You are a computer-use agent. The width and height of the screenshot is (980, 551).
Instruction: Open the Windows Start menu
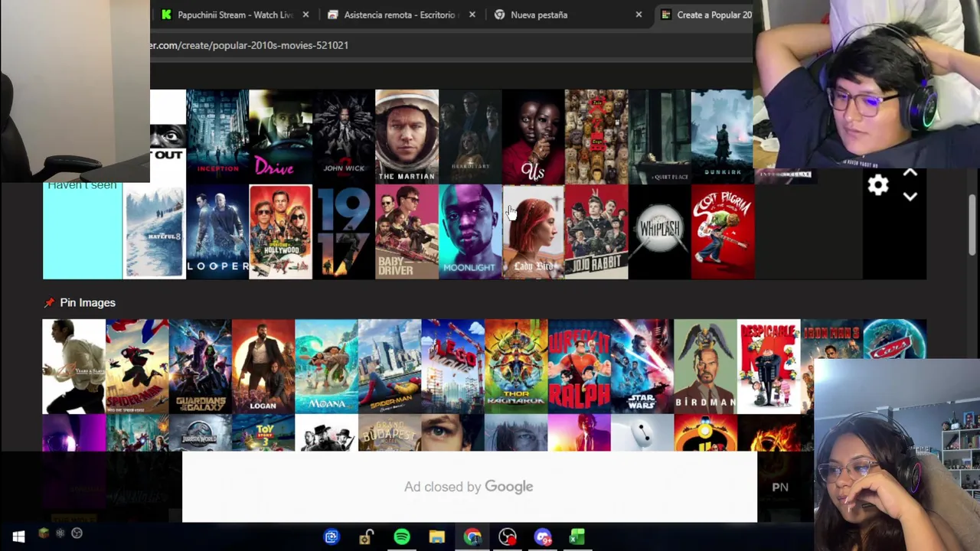(x=18, y=537)
